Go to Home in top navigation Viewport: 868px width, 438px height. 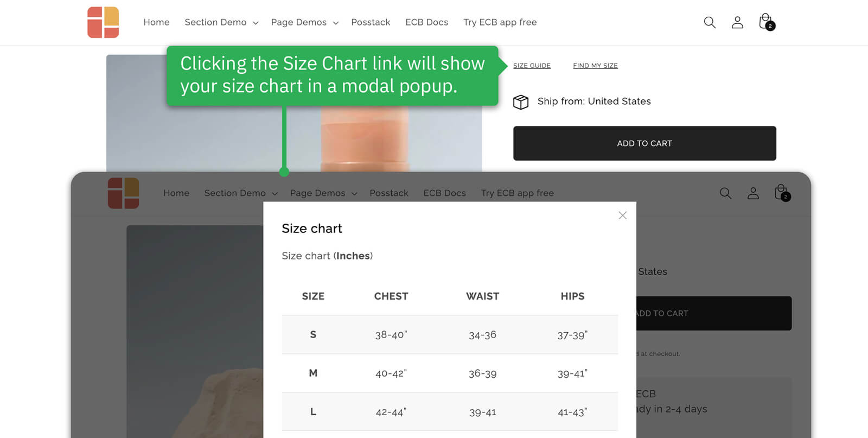pyautogui.click(x=156, y=22)
